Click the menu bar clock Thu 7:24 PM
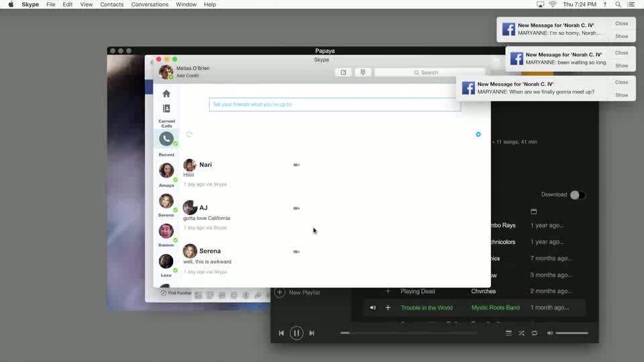The width and height of the screenshot is (644, 362). click(580, 5)
